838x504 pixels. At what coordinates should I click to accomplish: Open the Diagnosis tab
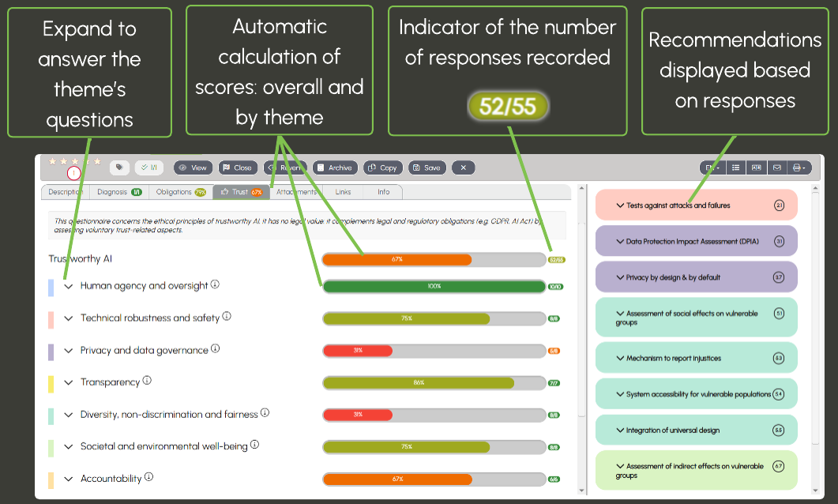(x=119, y=192)
